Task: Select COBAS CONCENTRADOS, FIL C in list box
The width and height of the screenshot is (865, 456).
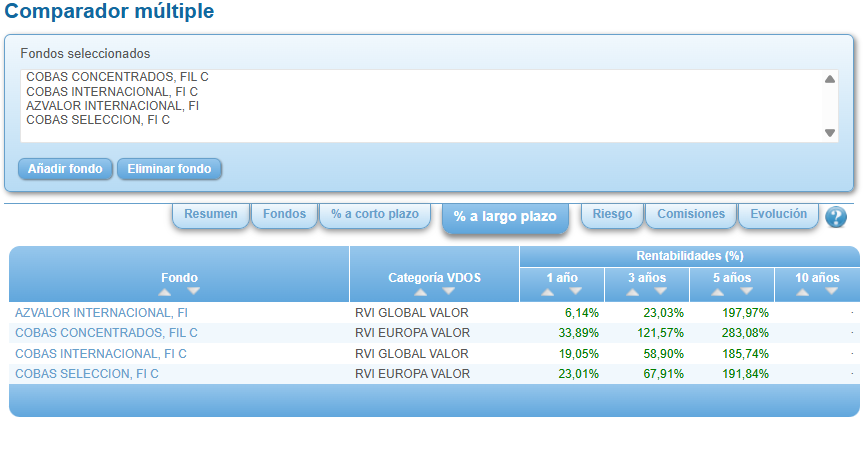Action: click(117, 77)
